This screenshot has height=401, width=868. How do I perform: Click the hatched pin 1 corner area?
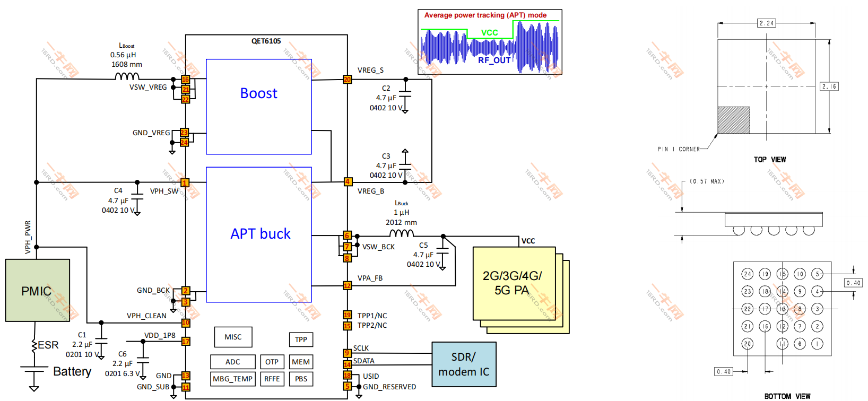733,120
